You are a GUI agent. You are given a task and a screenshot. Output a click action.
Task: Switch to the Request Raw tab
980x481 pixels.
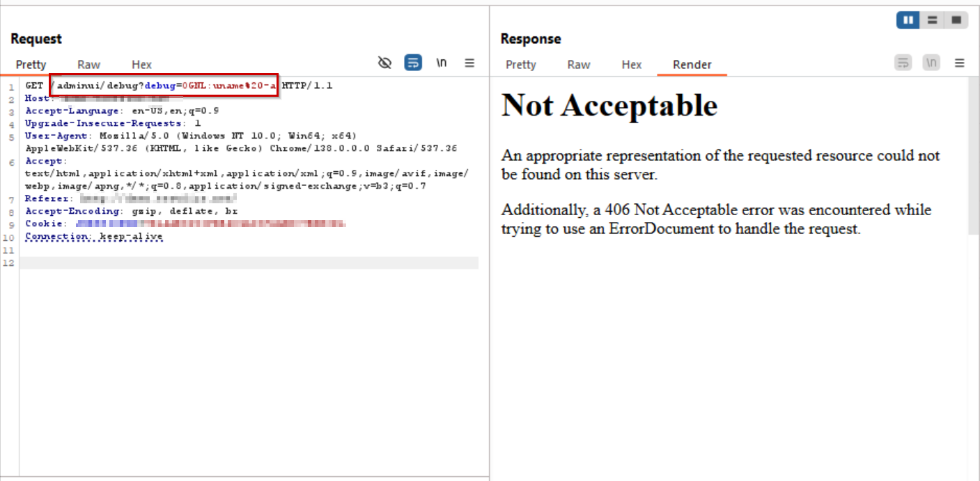(x=88, y=64)
